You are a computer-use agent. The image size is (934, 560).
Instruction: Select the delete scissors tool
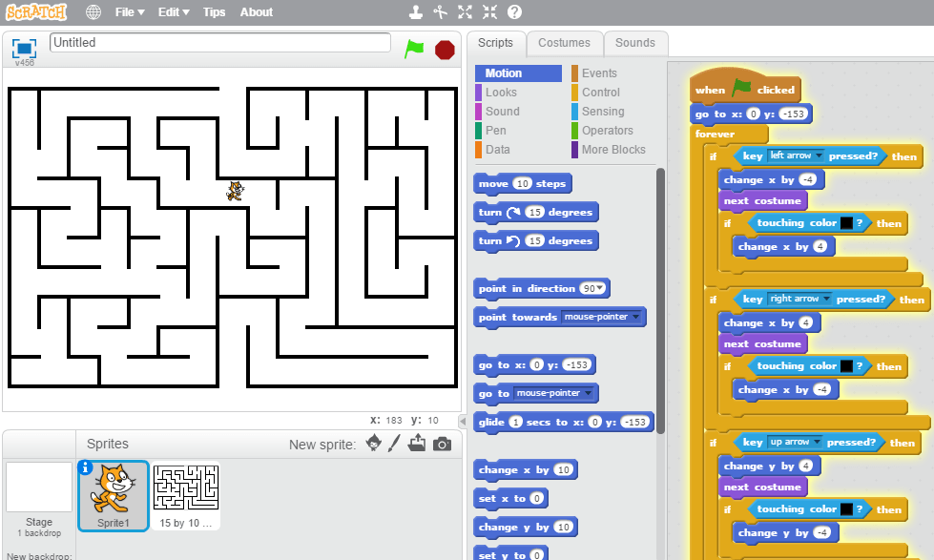point(440,11)
